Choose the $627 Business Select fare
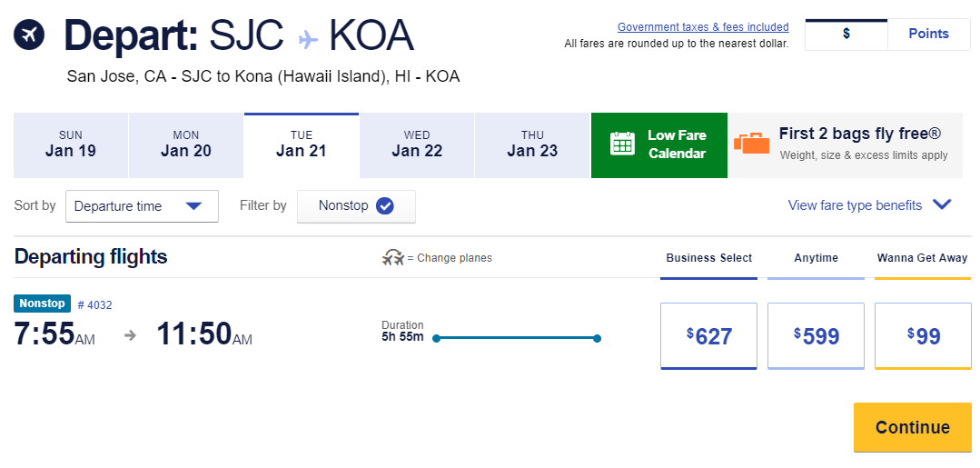Viewport: 980px width, 468px height. click(x=708, y=336)
